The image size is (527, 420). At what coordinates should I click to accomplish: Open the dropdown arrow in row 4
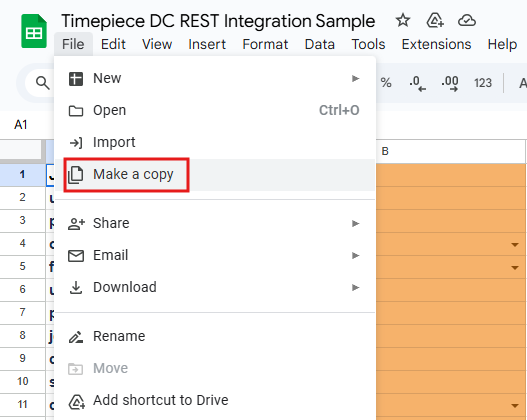[x=515, y=245]
